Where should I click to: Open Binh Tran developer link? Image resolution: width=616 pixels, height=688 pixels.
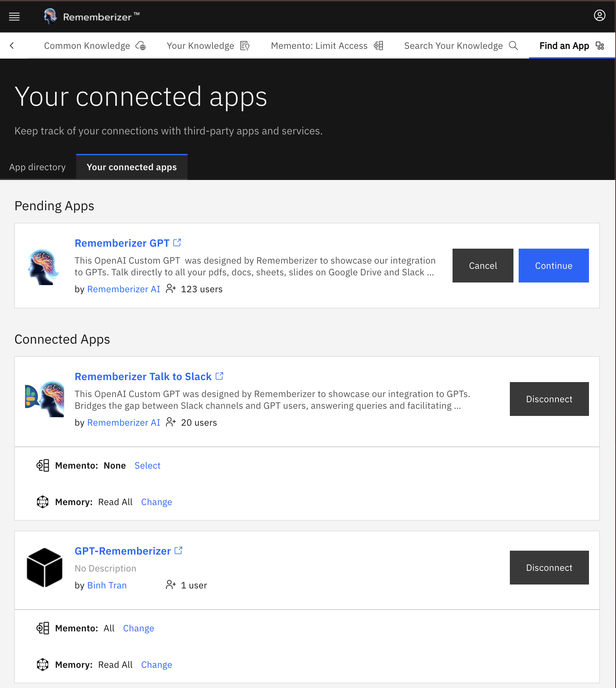(x=107, y=585)
